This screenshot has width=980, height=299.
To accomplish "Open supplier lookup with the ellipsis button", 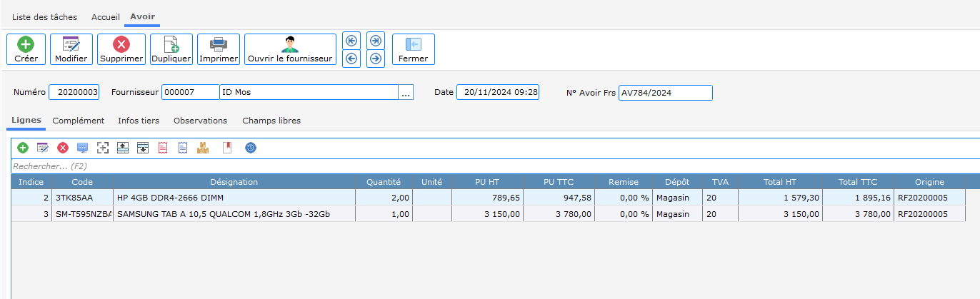I will [406, 92].
